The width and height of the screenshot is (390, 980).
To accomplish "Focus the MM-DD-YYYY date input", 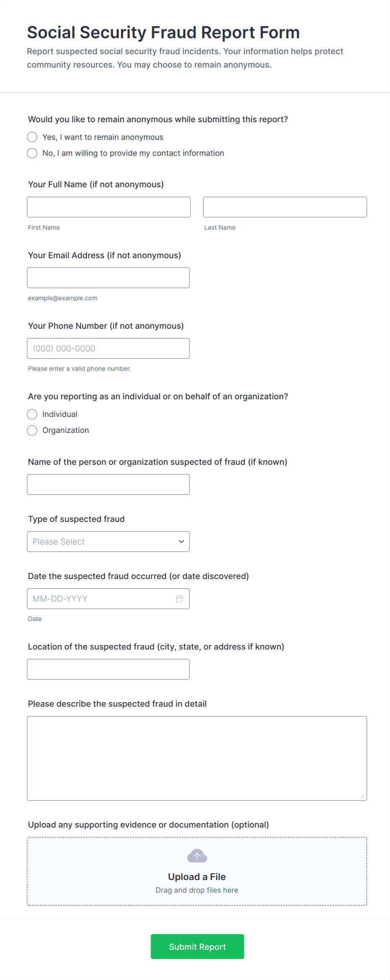I will [101, 599].
